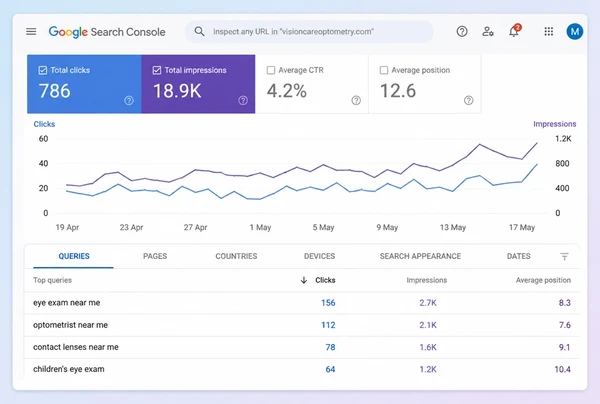
Task: Click the 8.3 average position value
Action: coord(564,303)
